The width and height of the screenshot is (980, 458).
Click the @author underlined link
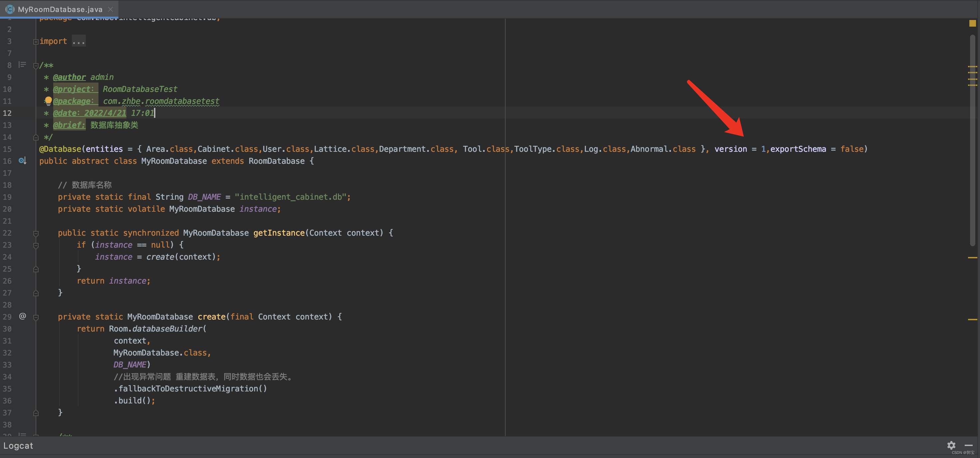point(69,77)
